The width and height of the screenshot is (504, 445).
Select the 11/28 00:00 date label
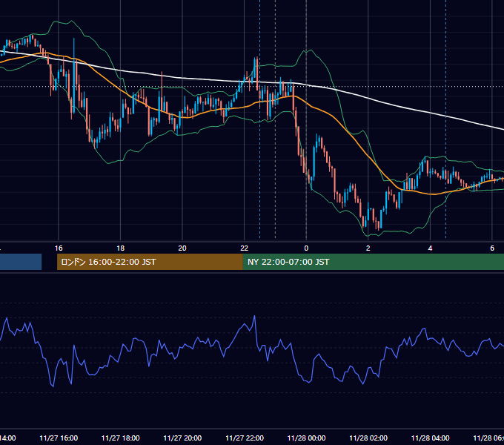coord(306,438)
